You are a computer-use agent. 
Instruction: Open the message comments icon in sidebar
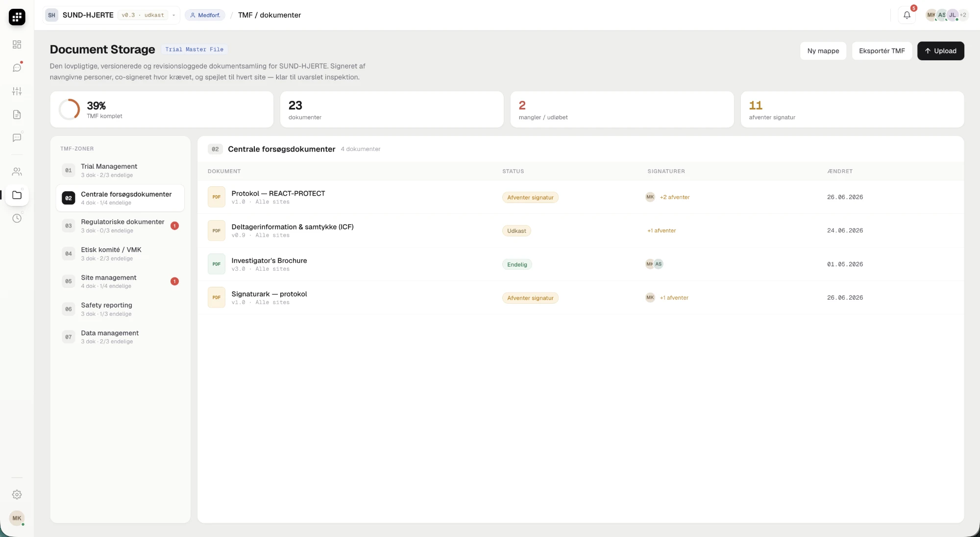[17, 138]
